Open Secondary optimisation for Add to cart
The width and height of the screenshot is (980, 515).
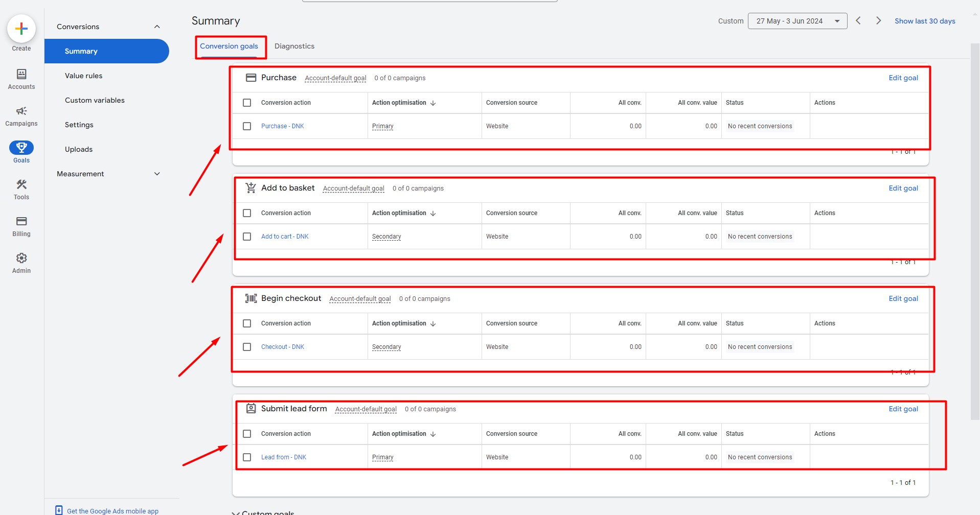click(x=386, y=237)
